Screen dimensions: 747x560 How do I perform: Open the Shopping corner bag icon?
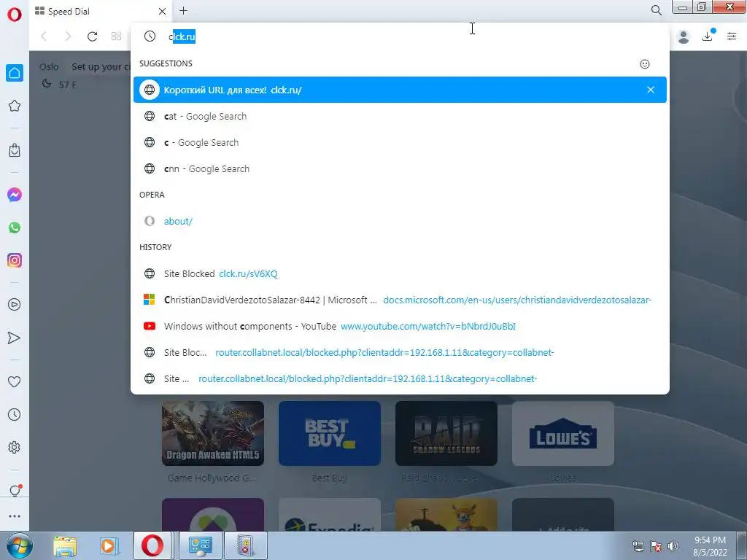click(15, 150)
